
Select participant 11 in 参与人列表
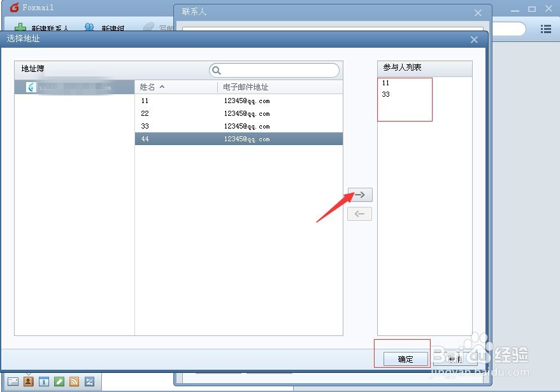point(385,83)
